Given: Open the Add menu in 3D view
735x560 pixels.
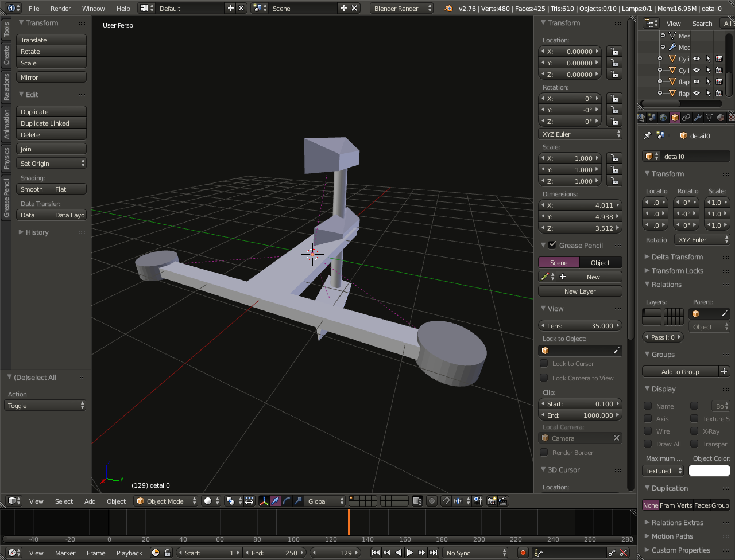Looking at the screenshot, I should tap(90, 501).
